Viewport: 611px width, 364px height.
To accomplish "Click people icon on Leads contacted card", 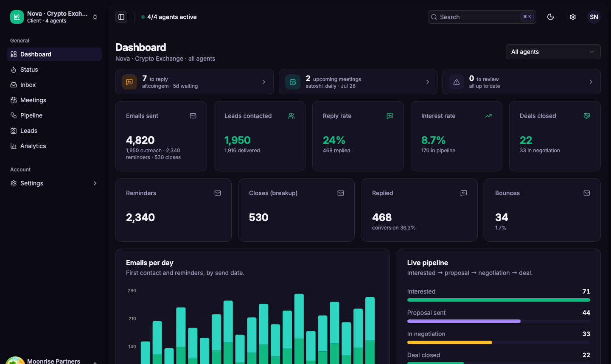I will (291, 116).
